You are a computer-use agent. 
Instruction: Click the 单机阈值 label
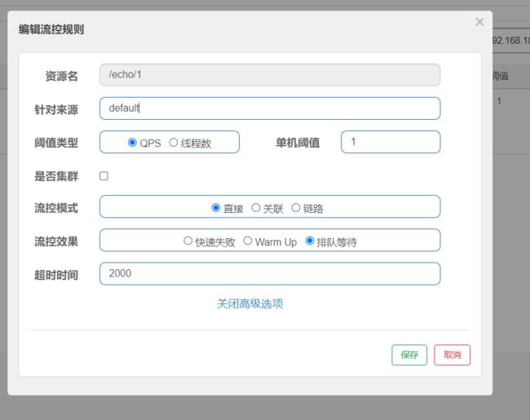pyautogui.click(x=298, y=143)
